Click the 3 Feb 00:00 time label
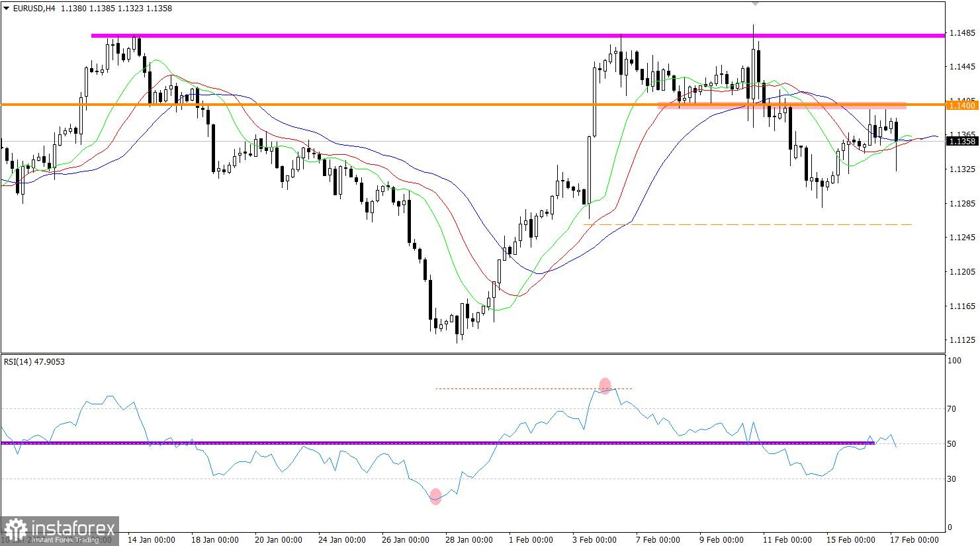The height and width of the screenshot is (546, 980). 594,539
